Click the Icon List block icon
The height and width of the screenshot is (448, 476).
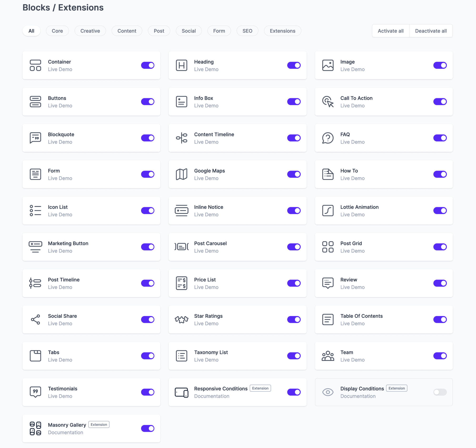click(35, 211)
